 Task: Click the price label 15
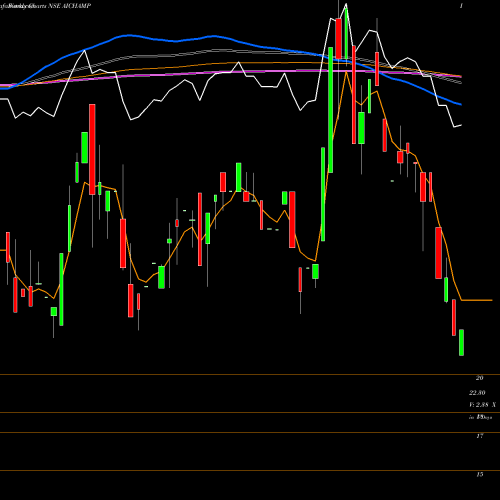479,474
